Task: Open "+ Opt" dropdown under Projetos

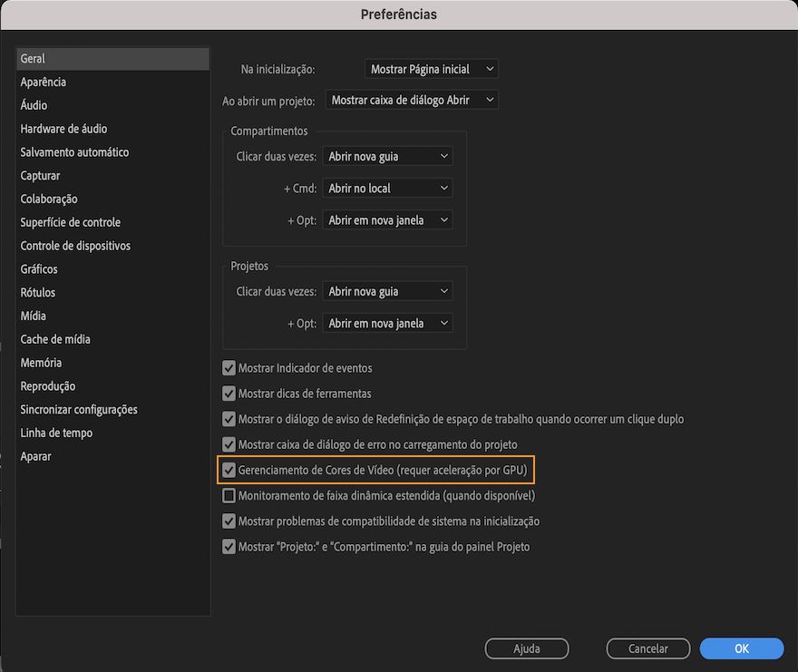Action: [387, 323]
